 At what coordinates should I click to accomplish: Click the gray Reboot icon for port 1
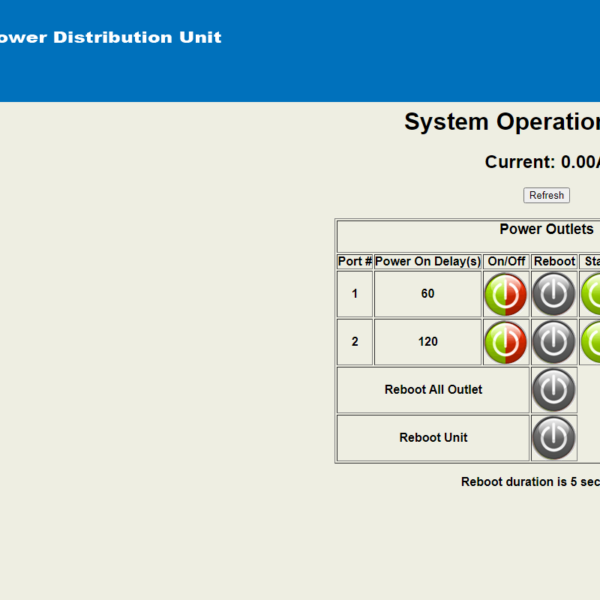(554, 294)
